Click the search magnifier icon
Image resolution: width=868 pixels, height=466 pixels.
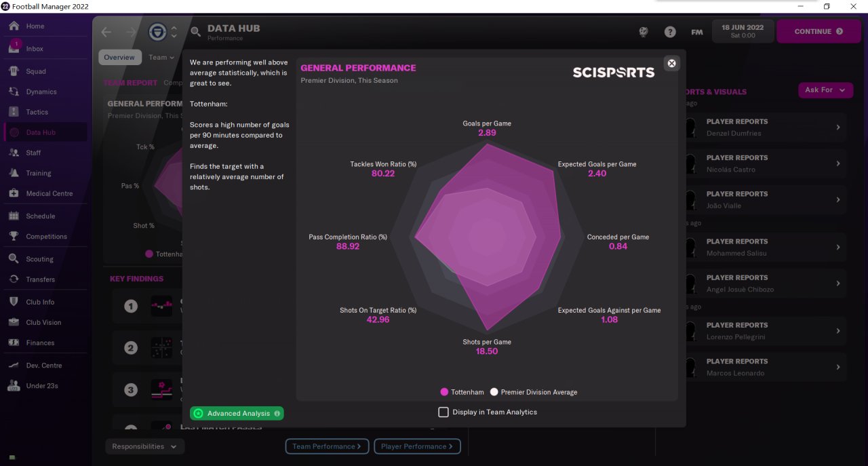click(x=195, y=31)
